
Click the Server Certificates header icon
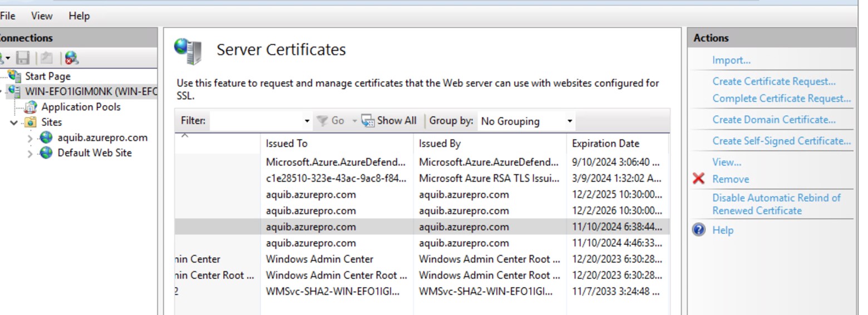(188, 51)
